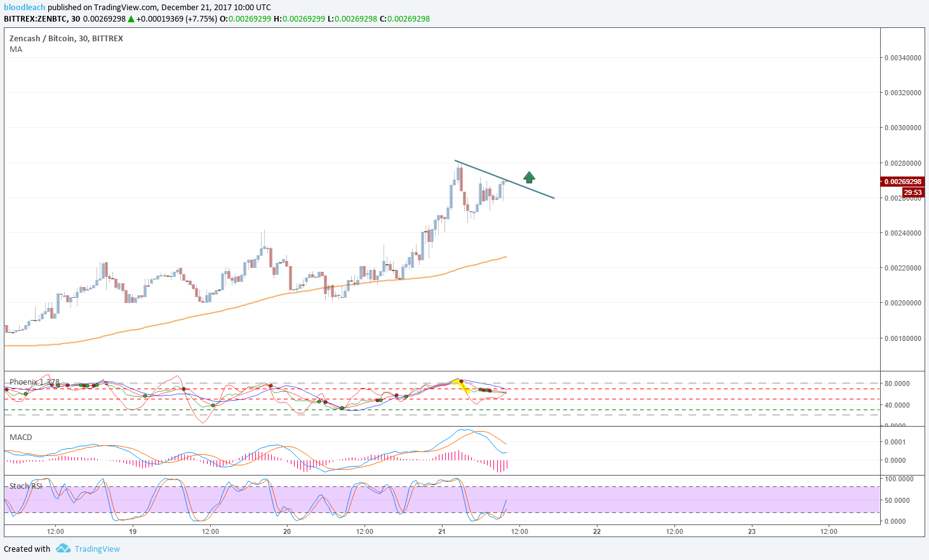
Task: Click the 0.00200000 price axis label
Action: pos(902,303)
